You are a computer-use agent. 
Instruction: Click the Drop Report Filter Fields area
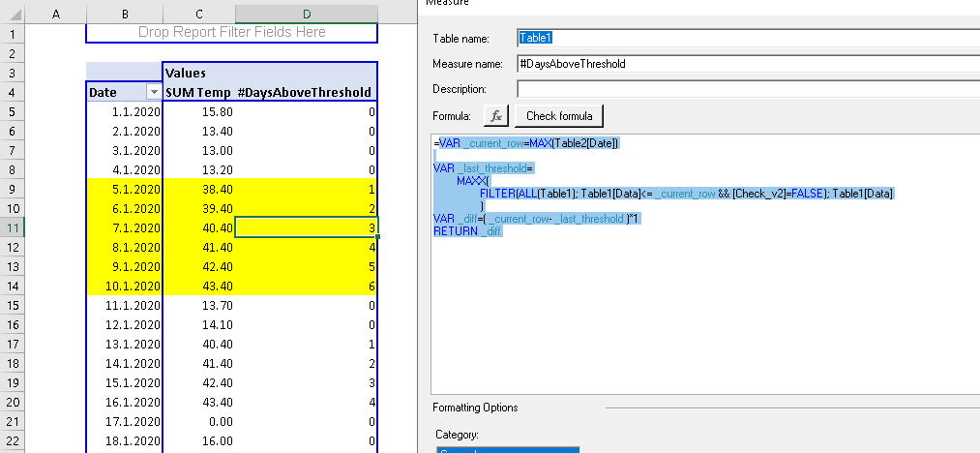pos(232,33)
